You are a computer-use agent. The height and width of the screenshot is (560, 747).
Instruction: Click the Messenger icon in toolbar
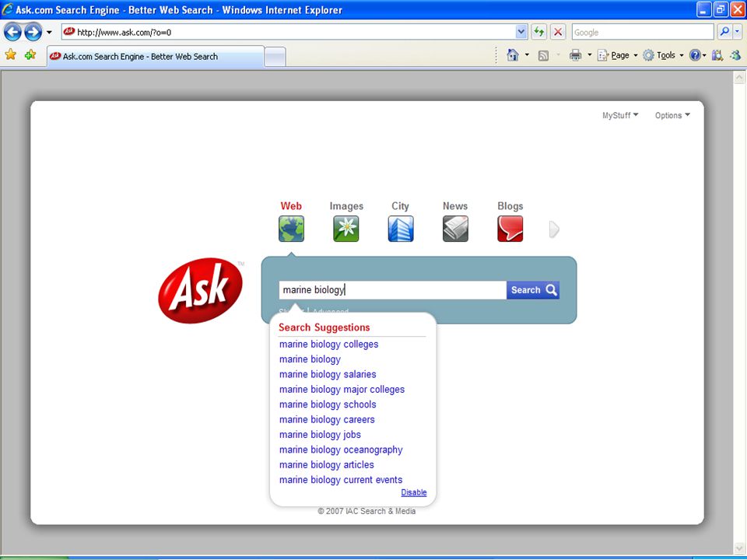pyautogui.click(x=735, y=55)
